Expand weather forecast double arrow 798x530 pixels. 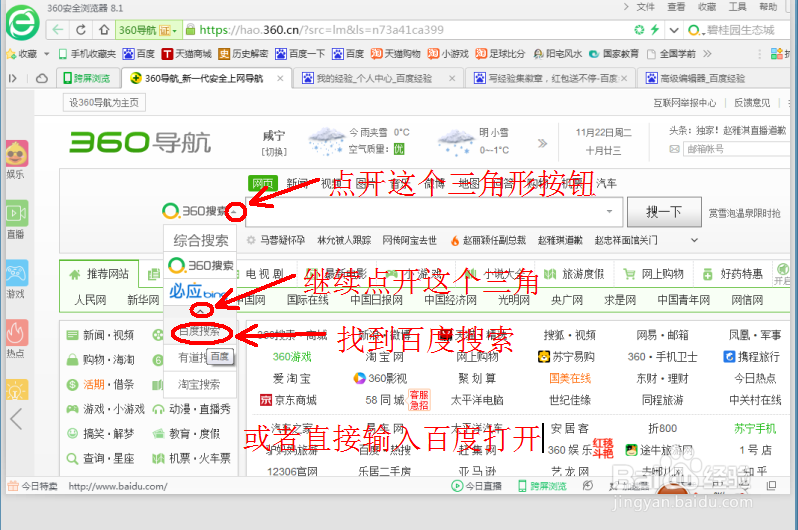(x=543, y=143)
